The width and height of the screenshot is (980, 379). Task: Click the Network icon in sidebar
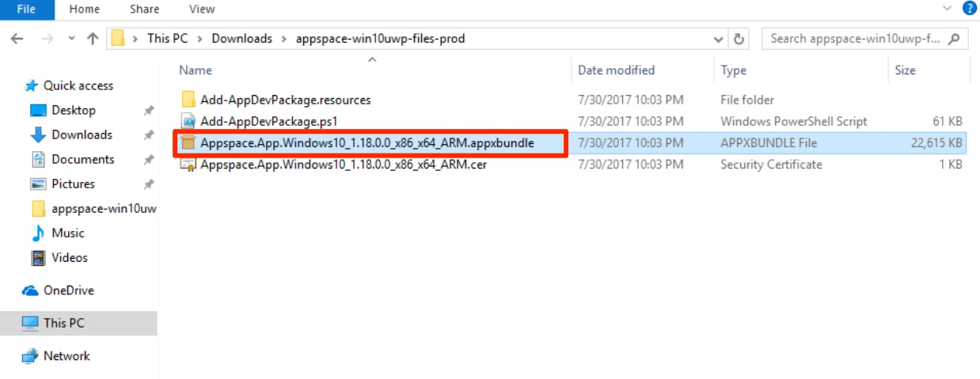coord(30,356)
